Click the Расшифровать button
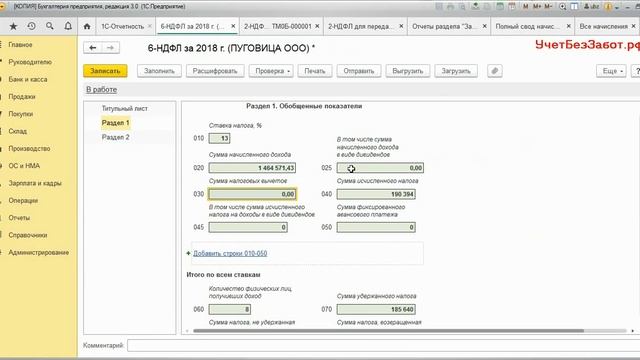Viewport: 640px width, 360px height. point(215,71)
